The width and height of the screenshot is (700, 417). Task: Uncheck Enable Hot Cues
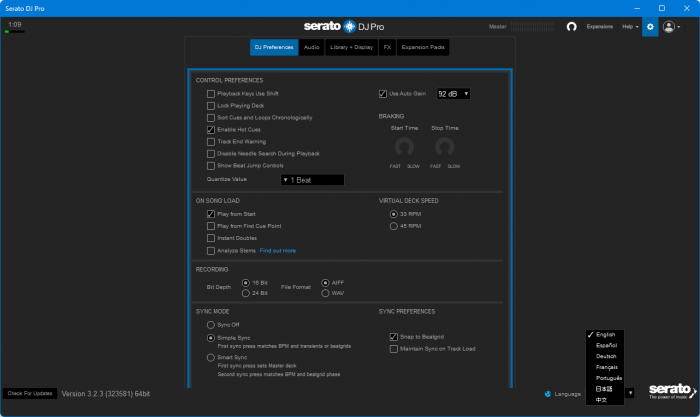[211, 129]
